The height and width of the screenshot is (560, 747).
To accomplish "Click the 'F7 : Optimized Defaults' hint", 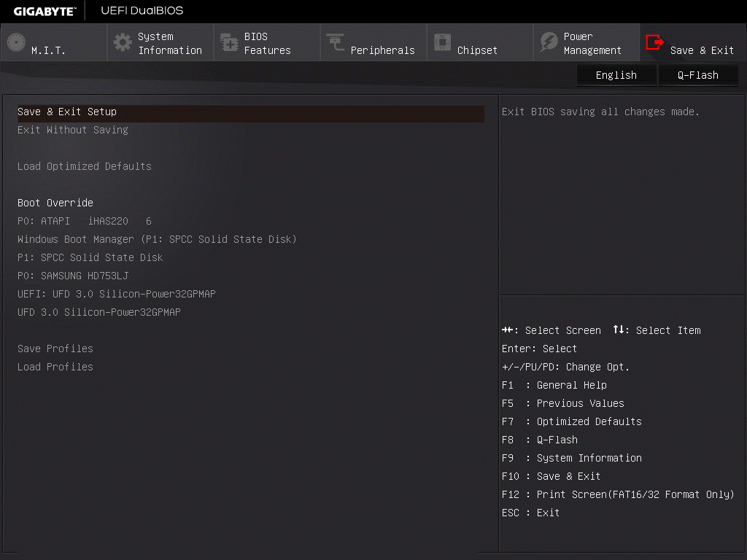I will pyautogui.click(x=572, y=421).
